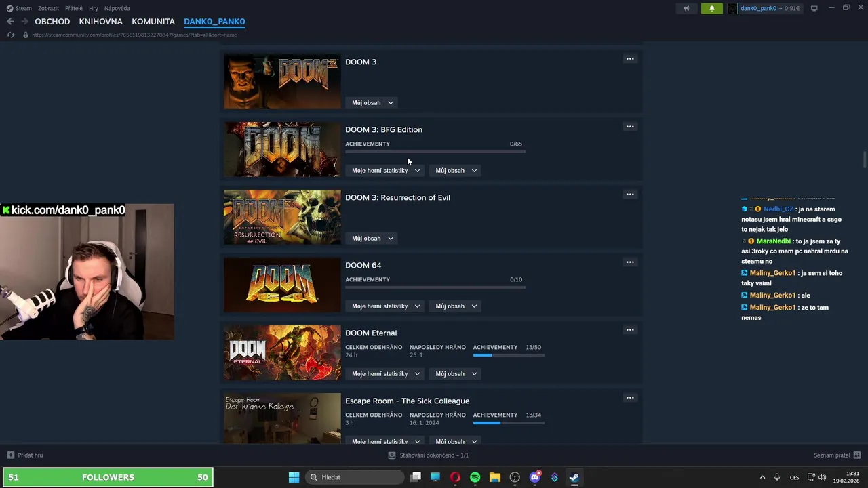Open the three-dot menu for DOOM Eternal

630,330
